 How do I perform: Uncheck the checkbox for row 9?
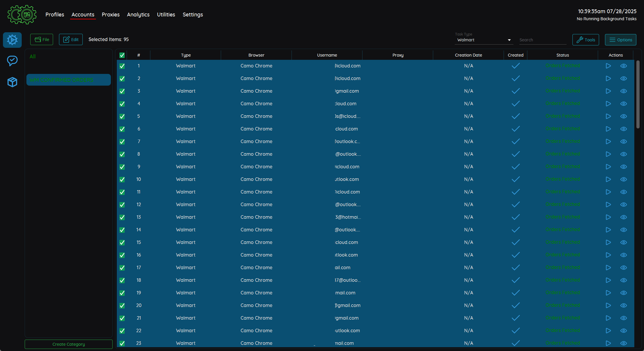click(x=122, y=167)
